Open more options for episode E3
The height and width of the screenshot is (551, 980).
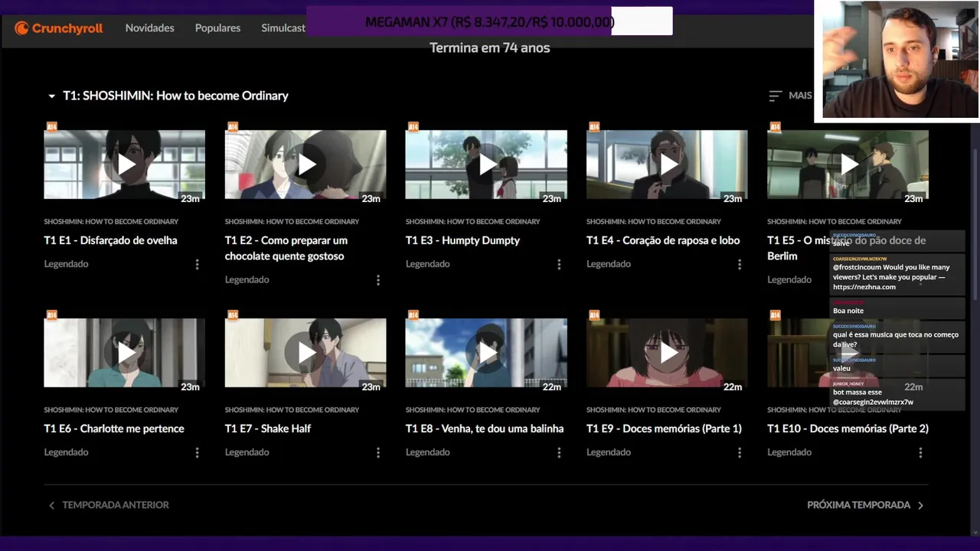click(559, 264)
